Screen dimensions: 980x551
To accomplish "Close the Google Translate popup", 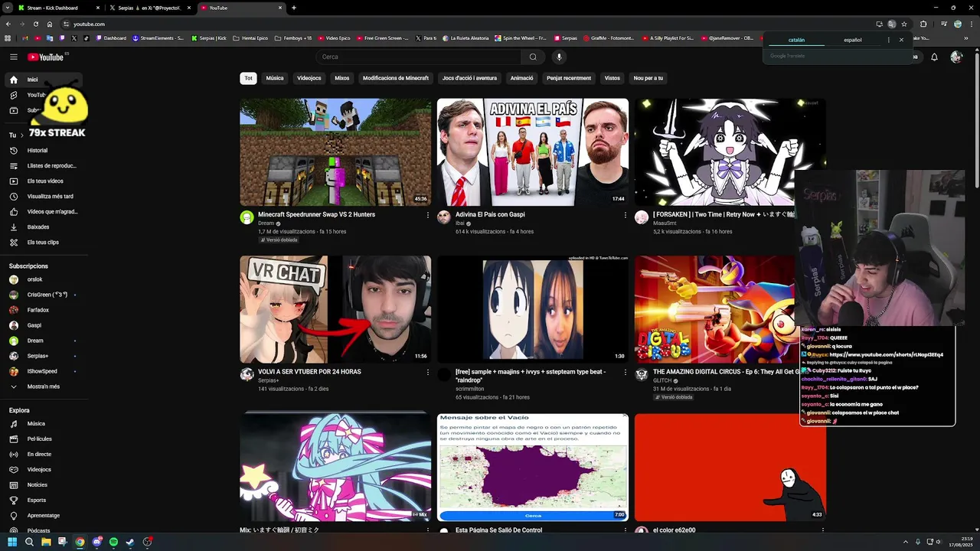I will [x=901, y=40].
